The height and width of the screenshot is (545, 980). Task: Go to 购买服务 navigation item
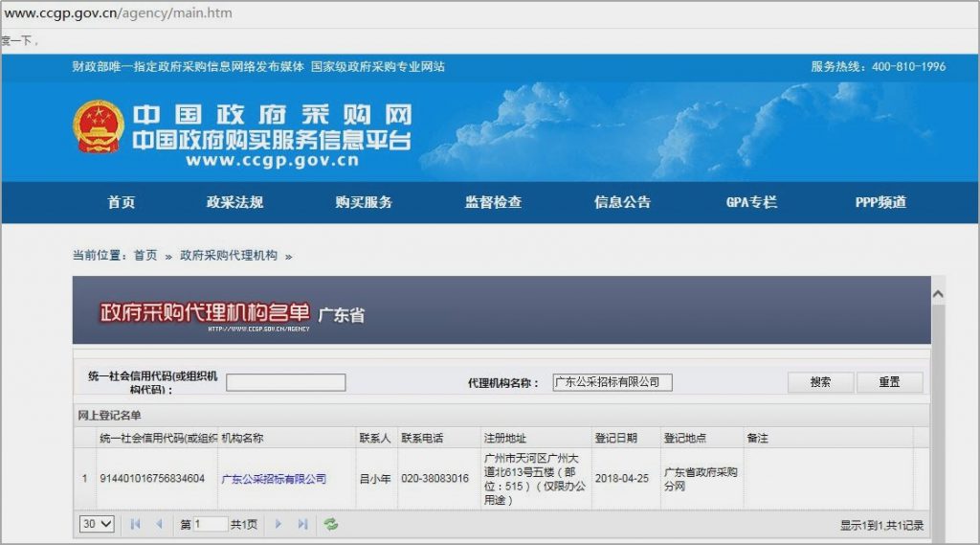click(364, 202)
